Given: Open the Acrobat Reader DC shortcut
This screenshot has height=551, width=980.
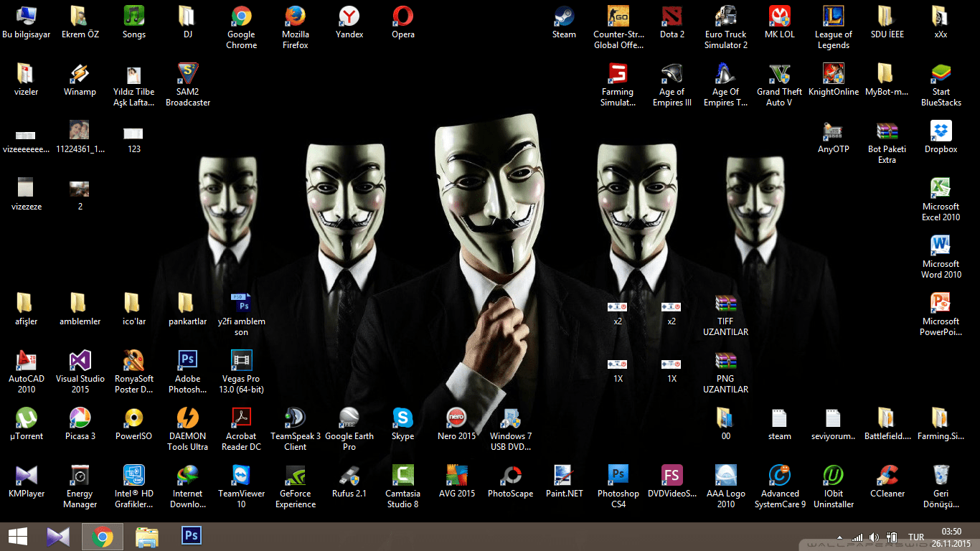Looking at the screenshot, I should (241, 429).
